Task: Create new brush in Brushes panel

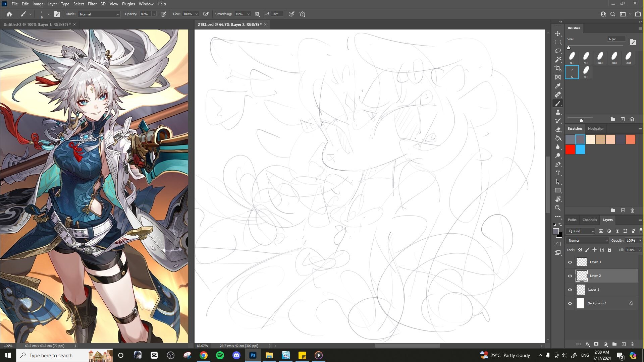Action: click(x=623, y=119)
